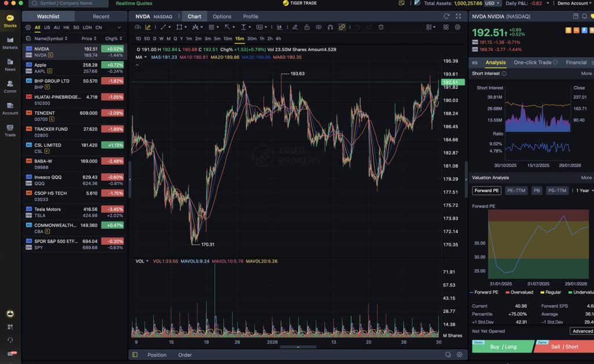Toggle the magnet snap mode
The image size is (594, 364).
pyautogui.click(x=330, y=27)
